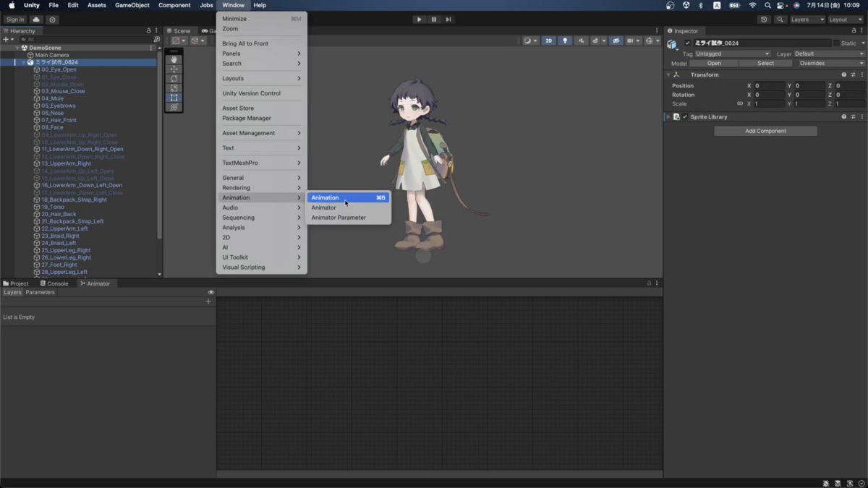Lock the Inspector panel
The width and height of the screenshot is (868, 488).
[x=855, y=30]
